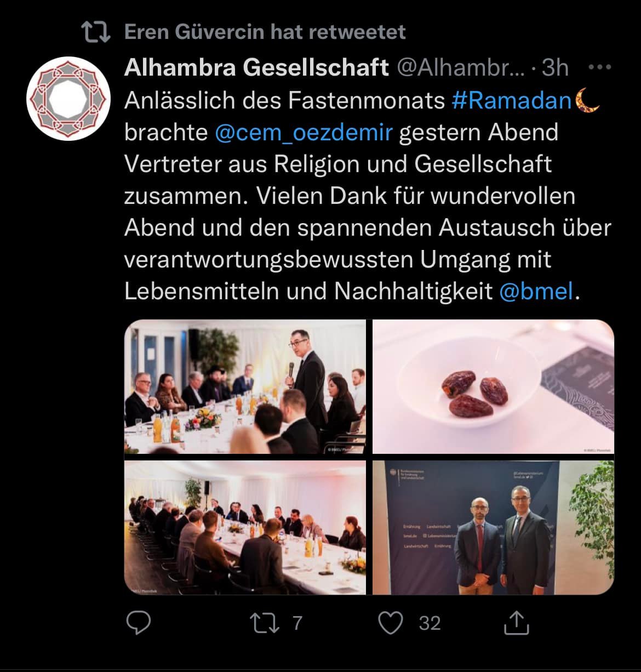Open the three-dot more options menu
Screen dimensions: 641x672
(x=599, y=68)
